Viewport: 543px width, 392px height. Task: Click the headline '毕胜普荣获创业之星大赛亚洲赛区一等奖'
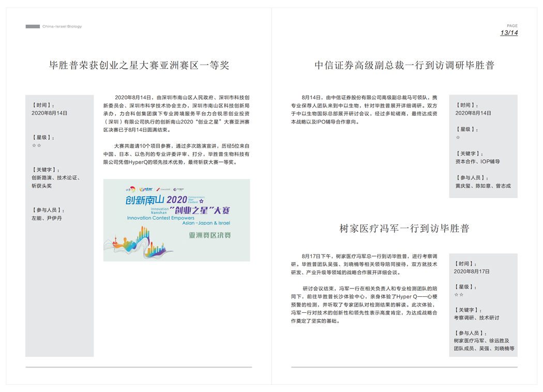coord(139,65)
